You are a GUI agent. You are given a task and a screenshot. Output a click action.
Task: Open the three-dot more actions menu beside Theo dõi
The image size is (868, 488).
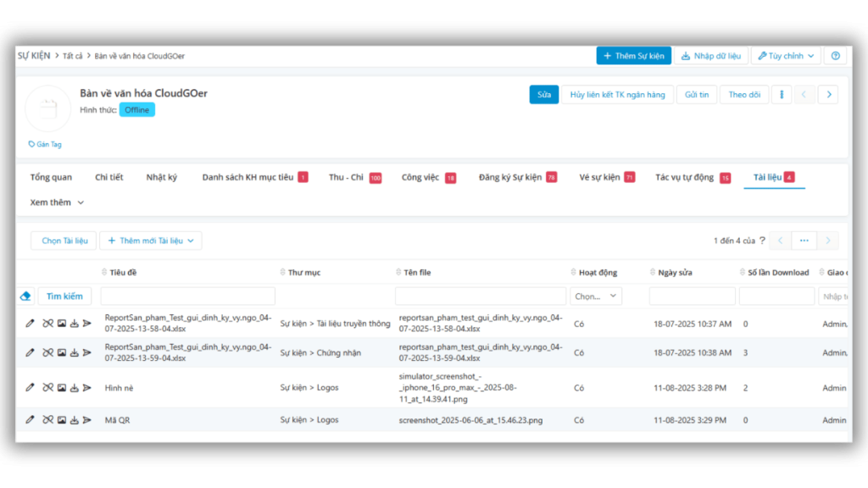click(x=781, y=95)
